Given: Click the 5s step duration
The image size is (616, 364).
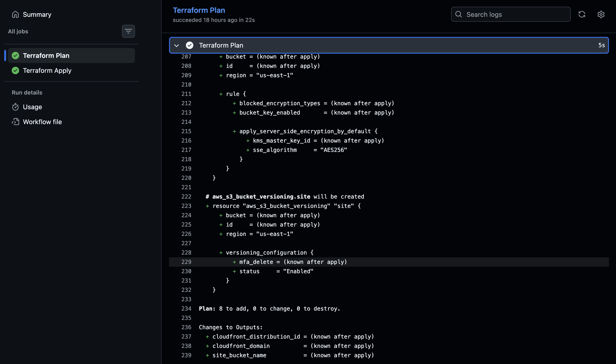Looking at the screenshot, I should tap(602, 45).
